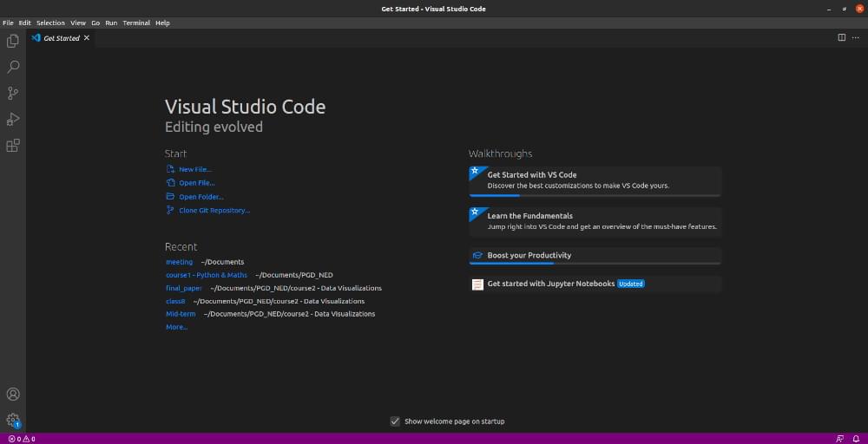Click More... under Recent list
Image resolution: width=868 pixels, height=444 pixels.
[x=176, y=327]
